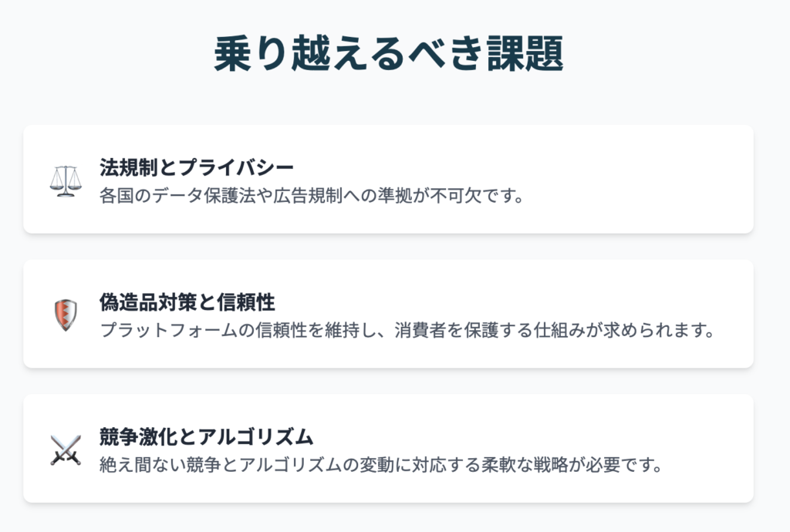
Task: Click the red shield icon
Action: tap(66, 315)
